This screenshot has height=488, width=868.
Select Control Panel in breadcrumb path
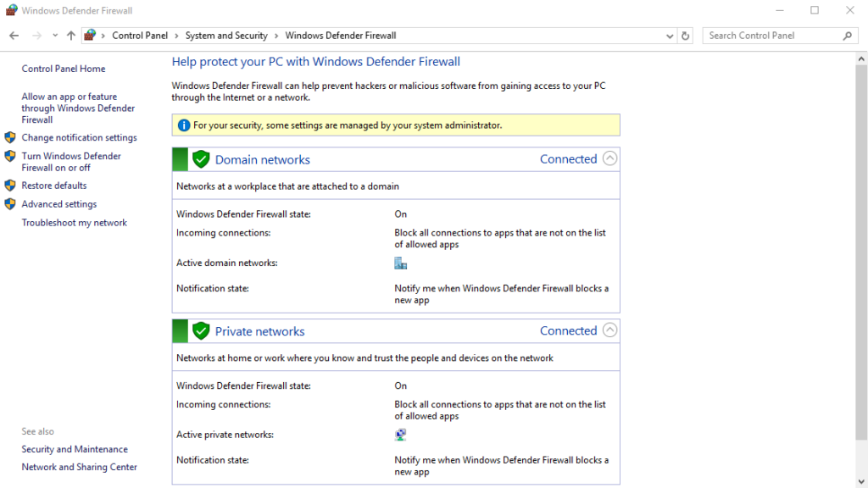coord(141,36)
